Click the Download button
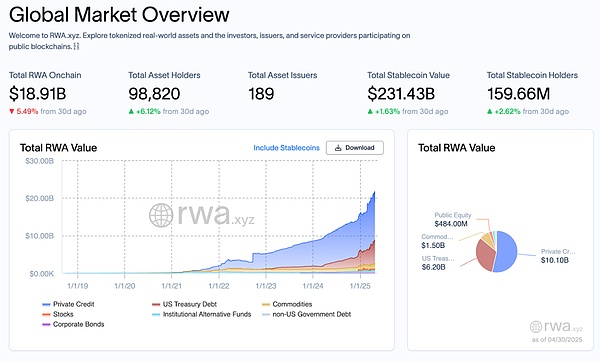Screen dimensions: 600x362 pyautogui.click(x=355, y=148)
